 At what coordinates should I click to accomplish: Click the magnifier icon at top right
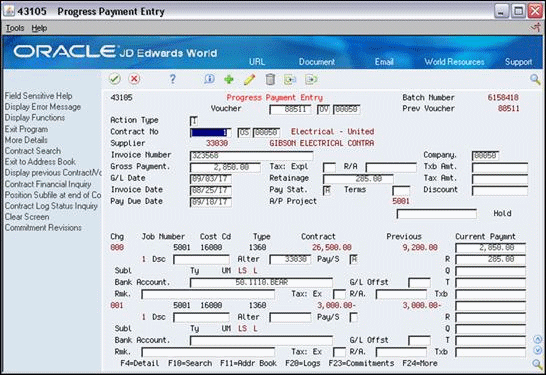(x=535, y=79)
